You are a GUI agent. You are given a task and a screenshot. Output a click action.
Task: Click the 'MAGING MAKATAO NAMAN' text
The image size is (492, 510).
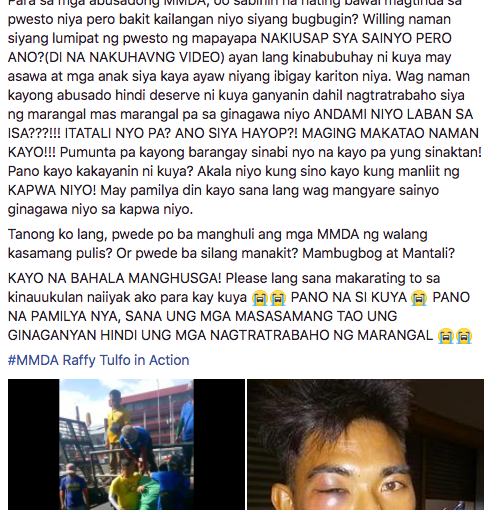(390, 133)
